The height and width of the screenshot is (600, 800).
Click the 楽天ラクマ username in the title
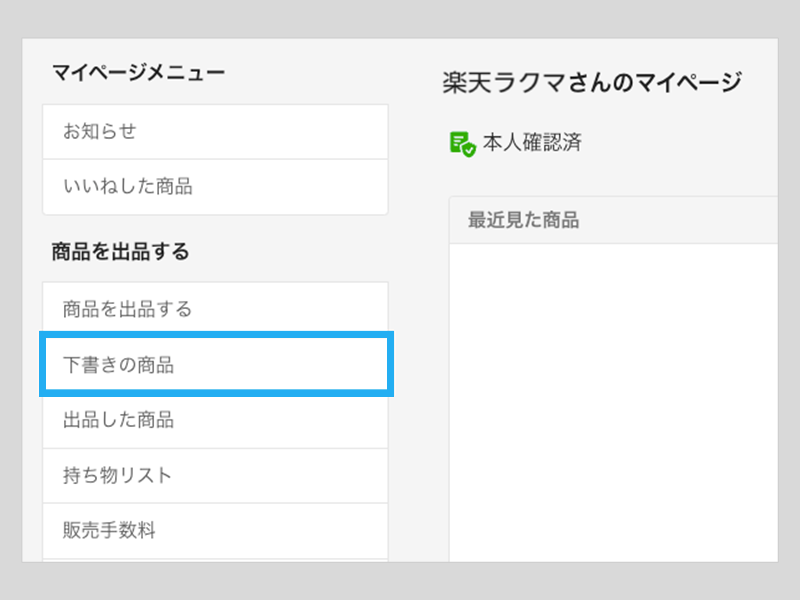[x=500, y=82]
